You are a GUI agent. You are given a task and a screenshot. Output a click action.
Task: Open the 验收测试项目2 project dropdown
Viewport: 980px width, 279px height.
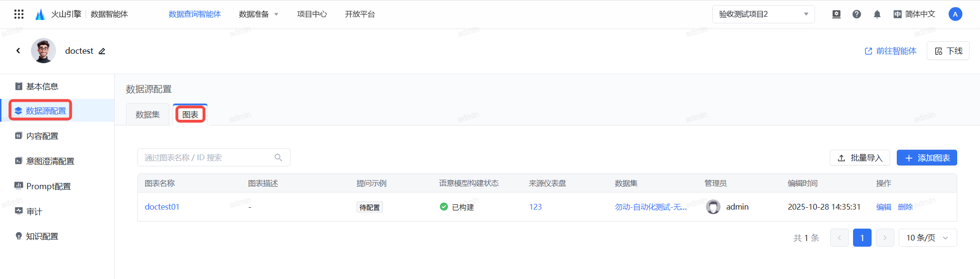coord(764,14)
